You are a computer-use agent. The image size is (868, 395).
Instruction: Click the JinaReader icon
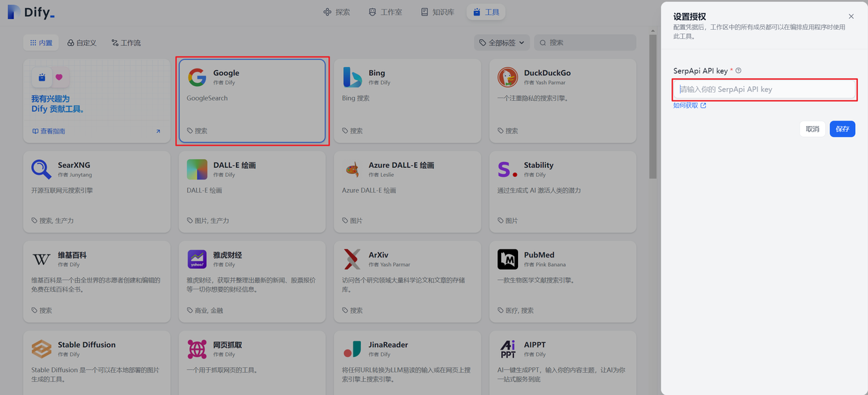(x=353, y=349)
